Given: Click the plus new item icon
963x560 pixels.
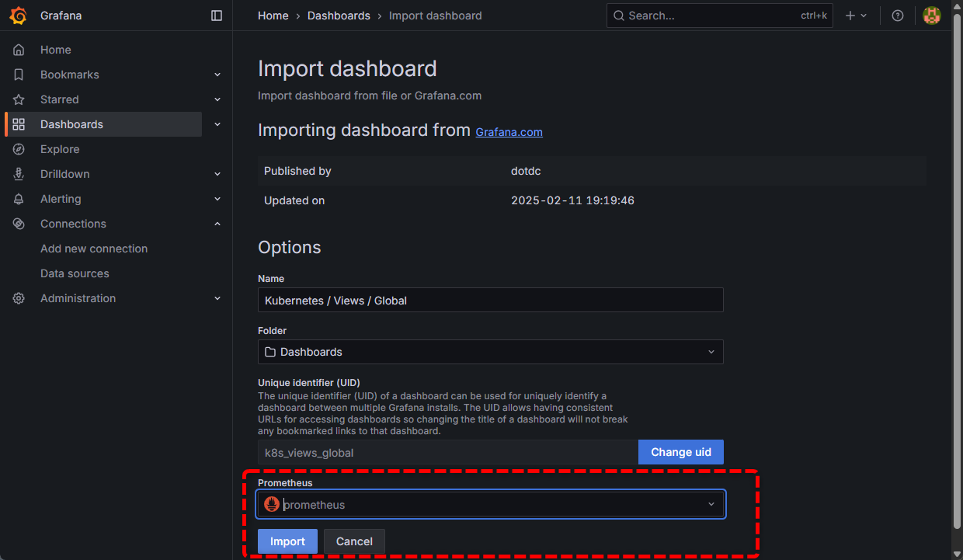Looking at the screenshot, I should coord(850,16).
